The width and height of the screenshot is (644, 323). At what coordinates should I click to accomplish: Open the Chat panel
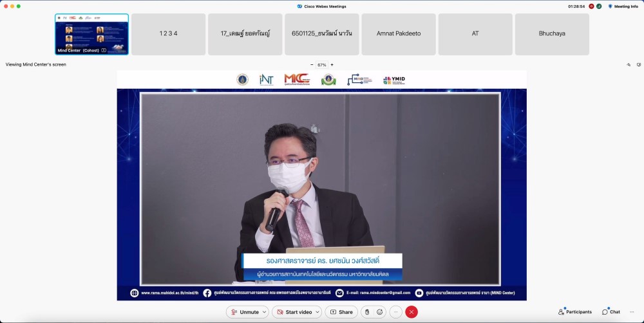[x=611, y=312]
